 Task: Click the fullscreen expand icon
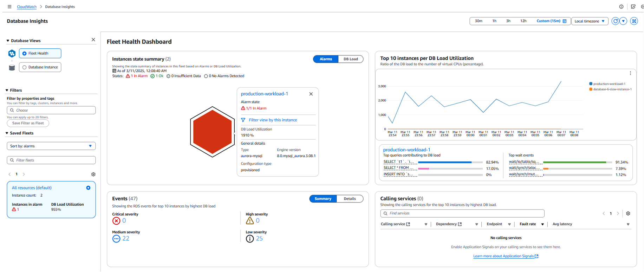click(634, 21)
